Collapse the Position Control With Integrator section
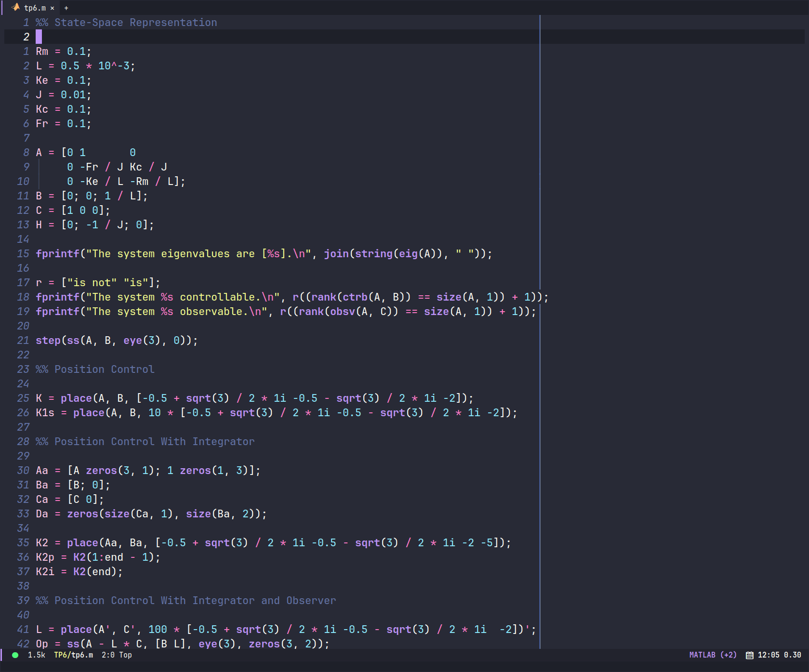The height and width of the screenshot is (672, 809). [x=145, y=441]
